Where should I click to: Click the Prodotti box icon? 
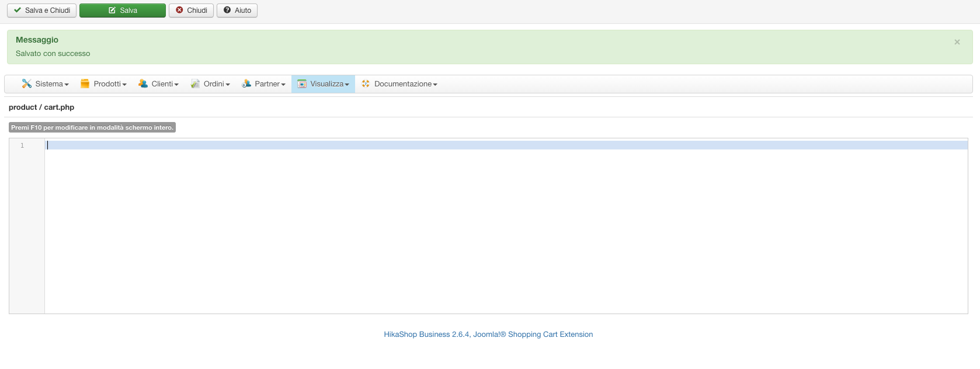coord(85,83)
